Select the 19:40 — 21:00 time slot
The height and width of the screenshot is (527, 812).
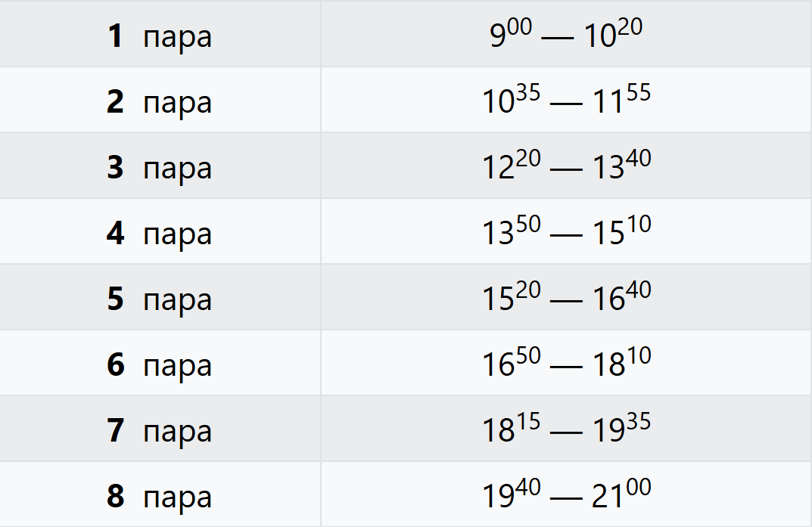click(567, 494)
